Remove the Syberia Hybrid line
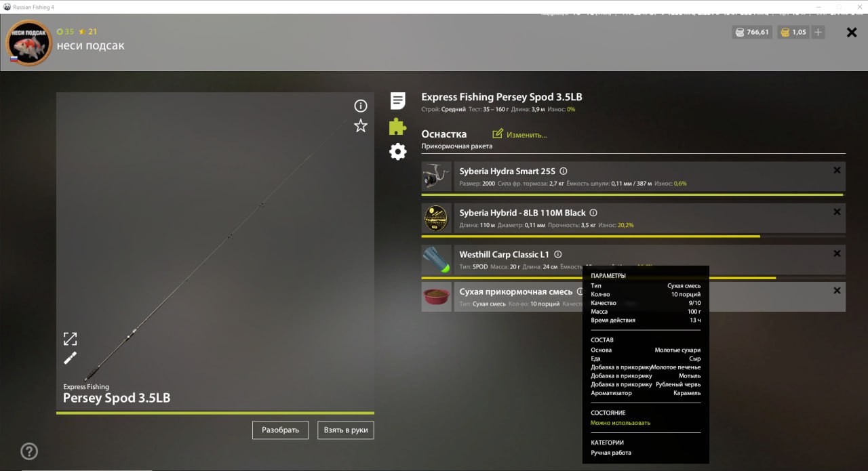This screenshot has height=471, width=868. (x=837, y=212)
